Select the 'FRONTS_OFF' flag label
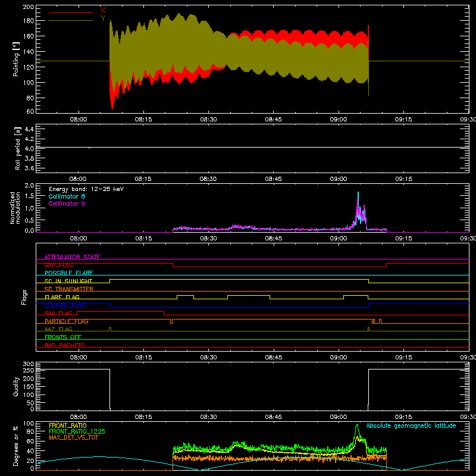This screenshot has width=476, height=476. pos(63,337)
